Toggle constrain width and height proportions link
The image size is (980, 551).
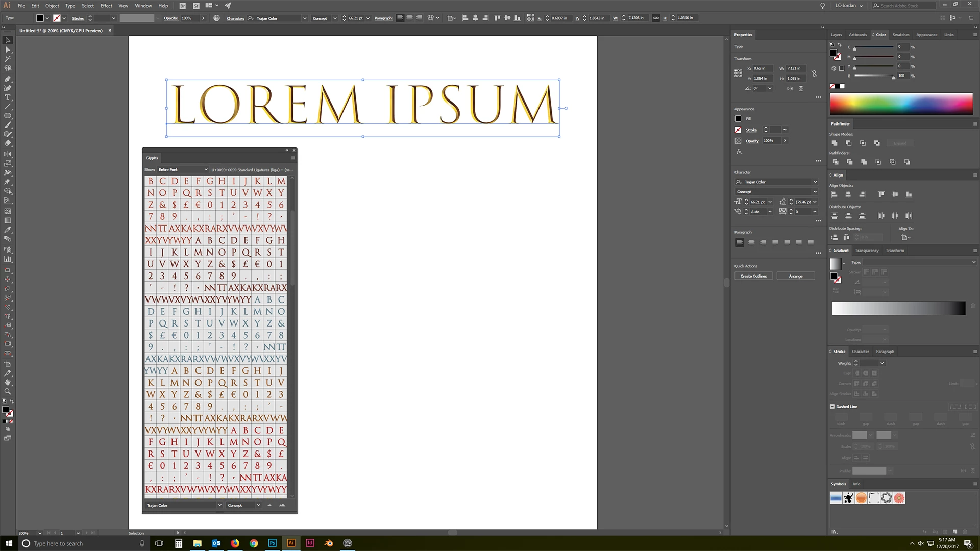click(814, 73)
